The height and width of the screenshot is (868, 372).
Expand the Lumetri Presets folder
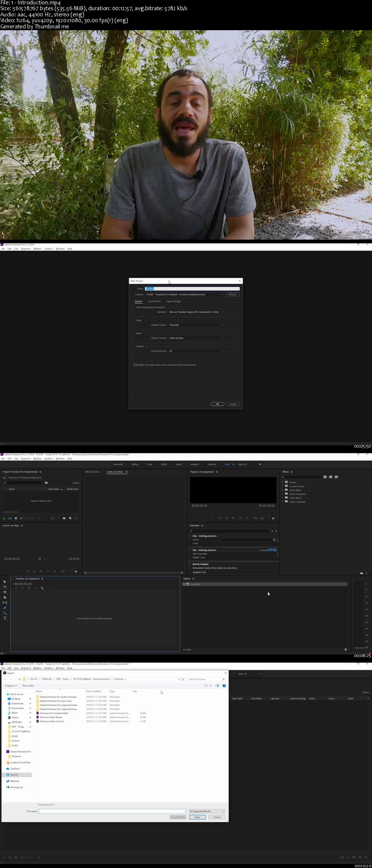tap(283, 486)
